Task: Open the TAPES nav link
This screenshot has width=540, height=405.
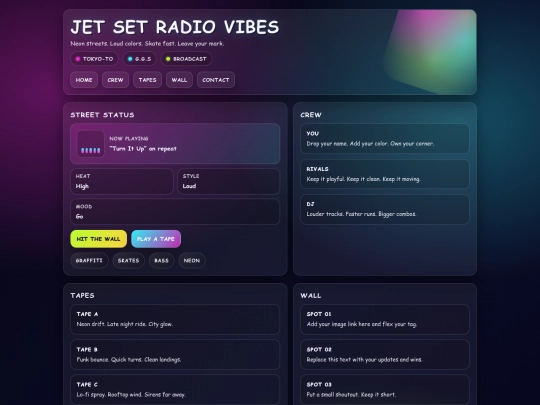Action: tap(147, 80)
